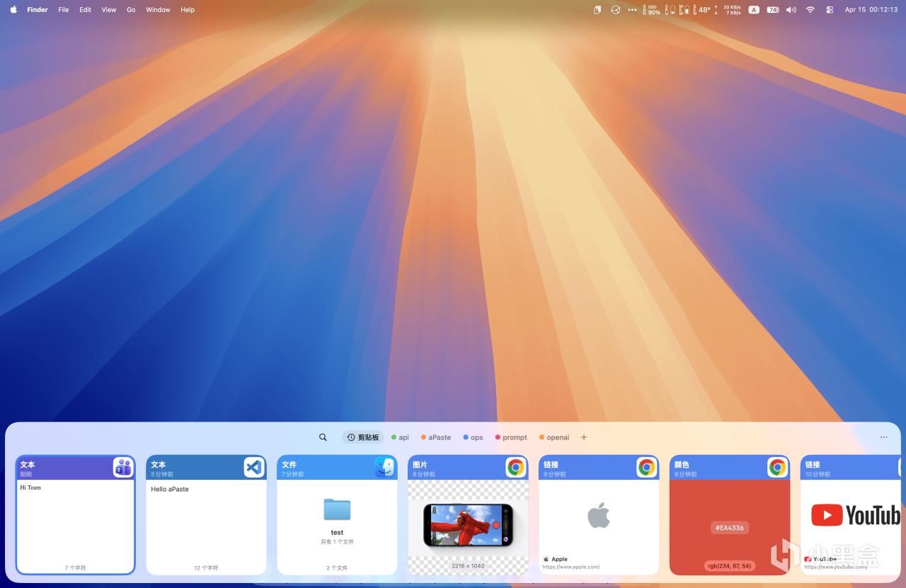
Task: Click the MEM usage meter in the menu bar
Action: click(684, 10)
